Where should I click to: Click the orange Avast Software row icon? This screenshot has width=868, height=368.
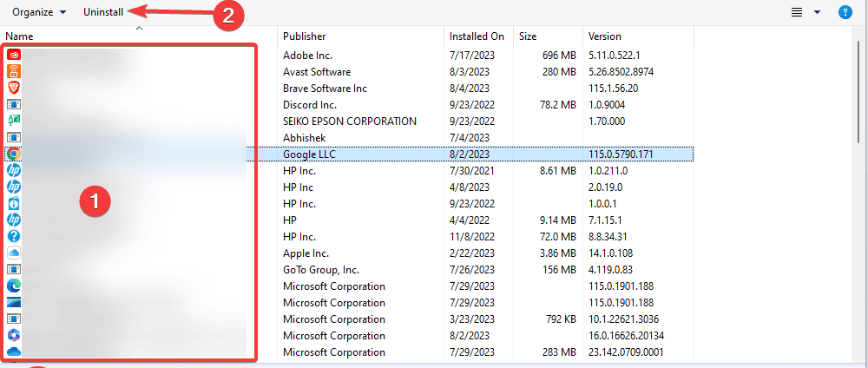[x=14, y=71]
